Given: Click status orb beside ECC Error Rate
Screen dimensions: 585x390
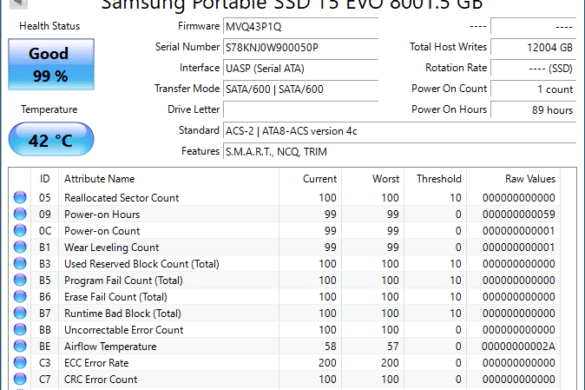Looking at the screenshot, I should (x=20, y=362).
